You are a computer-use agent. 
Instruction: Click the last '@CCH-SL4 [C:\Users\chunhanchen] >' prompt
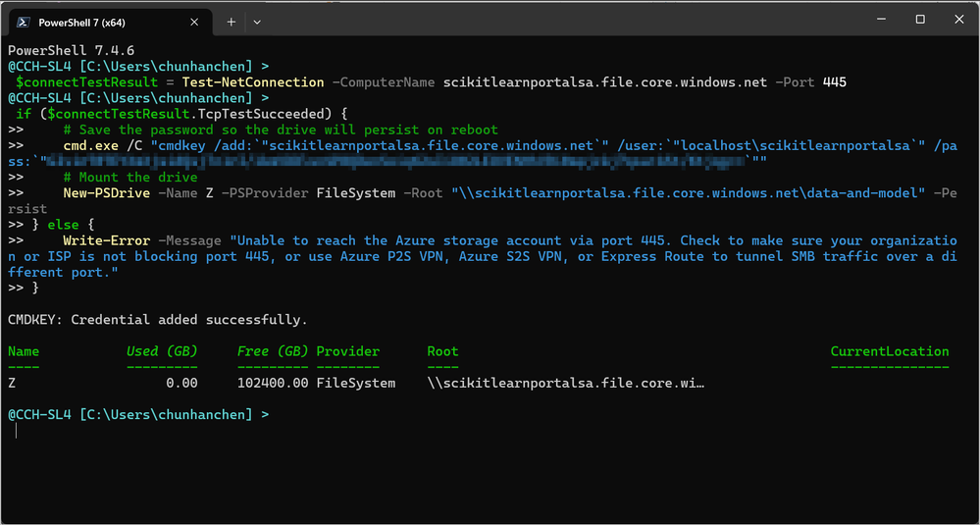138,414
